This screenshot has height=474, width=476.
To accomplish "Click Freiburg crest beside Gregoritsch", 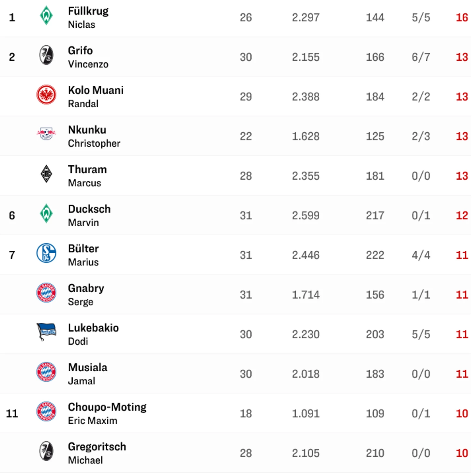I will (46, 451).
